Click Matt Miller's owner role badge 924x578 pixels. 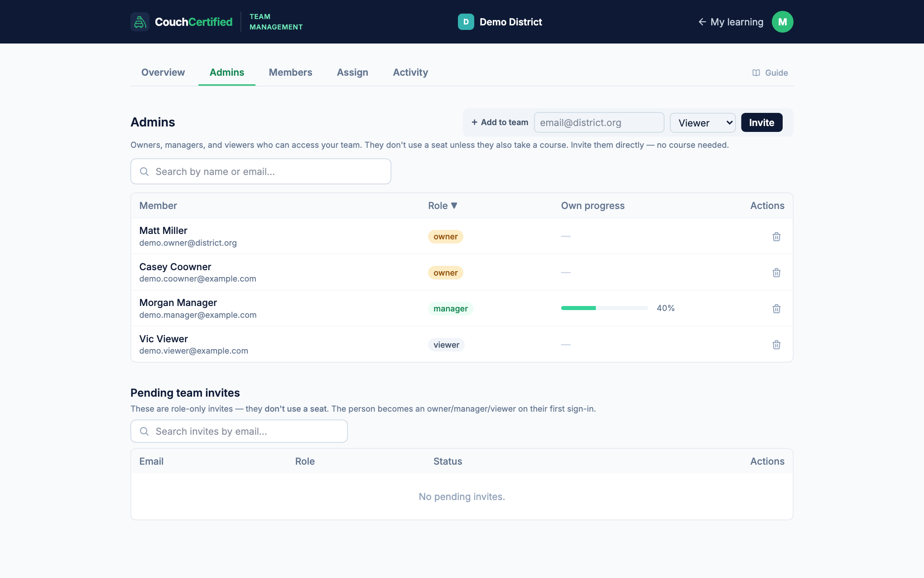point(445,237)
